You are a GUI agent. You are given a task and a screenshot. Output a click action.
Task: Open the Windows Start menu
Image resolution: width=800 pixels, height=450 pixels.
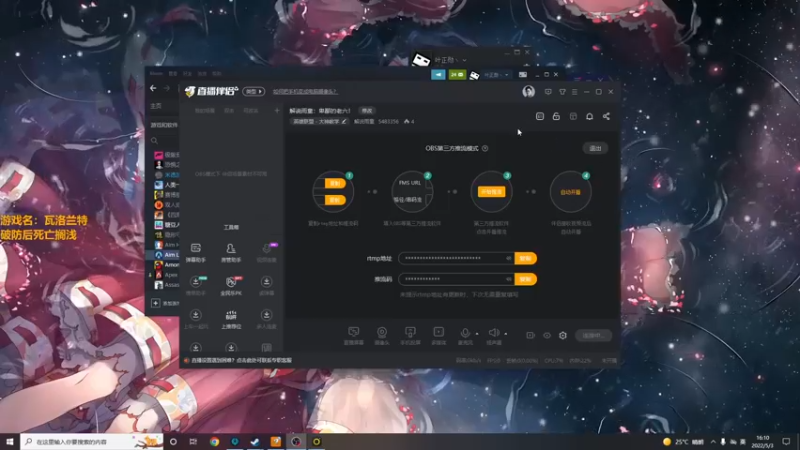(10, 441)
